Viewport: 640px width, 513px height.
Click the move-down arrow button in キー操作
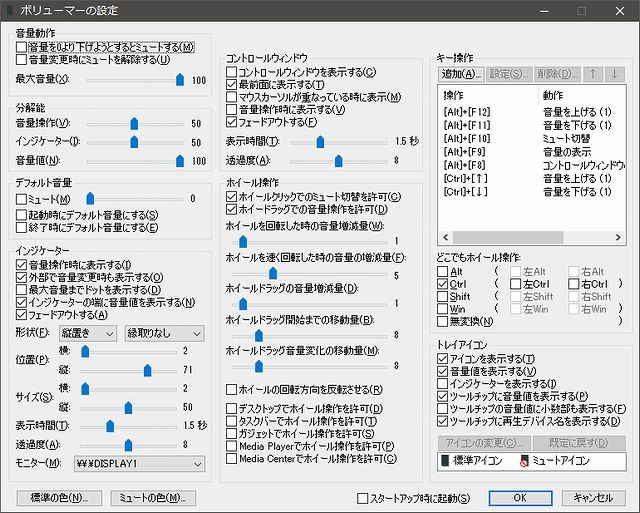tap(614, 74)
